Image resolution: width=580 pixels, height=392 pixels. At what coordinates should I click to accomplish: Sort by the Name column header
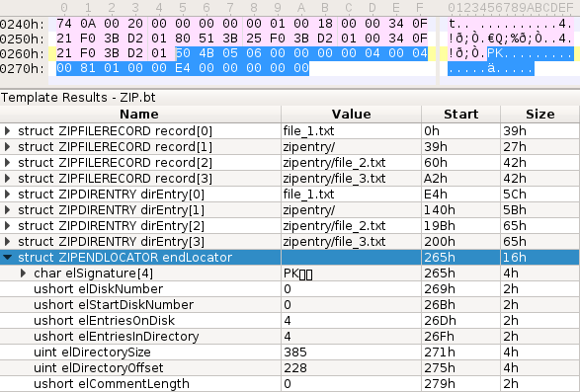point(139,115)
